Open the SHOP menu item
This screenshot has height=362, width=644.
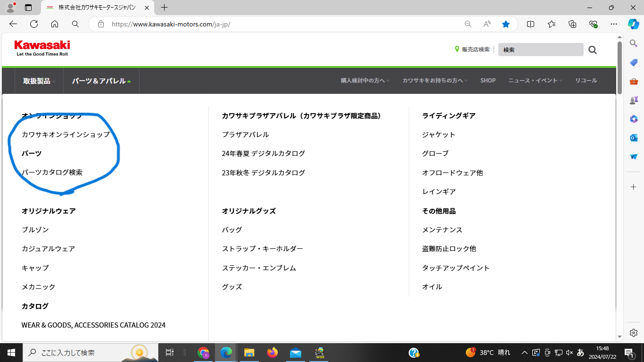488,81
